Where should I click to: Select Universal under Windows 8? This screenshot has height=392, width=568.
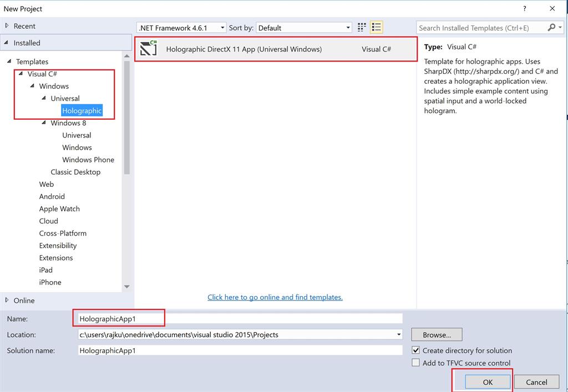pos(77,135)
